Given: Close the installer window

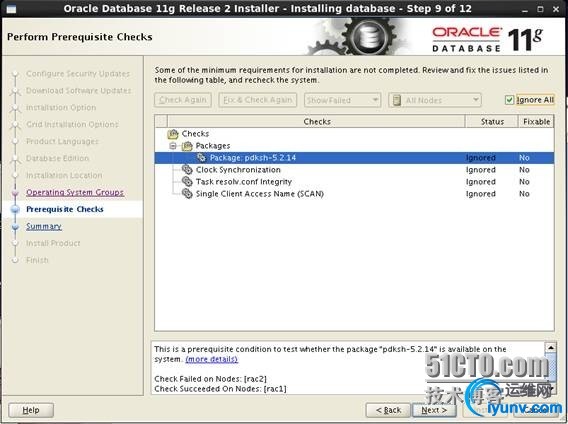Looking at the screenshot, I should click(x=556, y=9).
